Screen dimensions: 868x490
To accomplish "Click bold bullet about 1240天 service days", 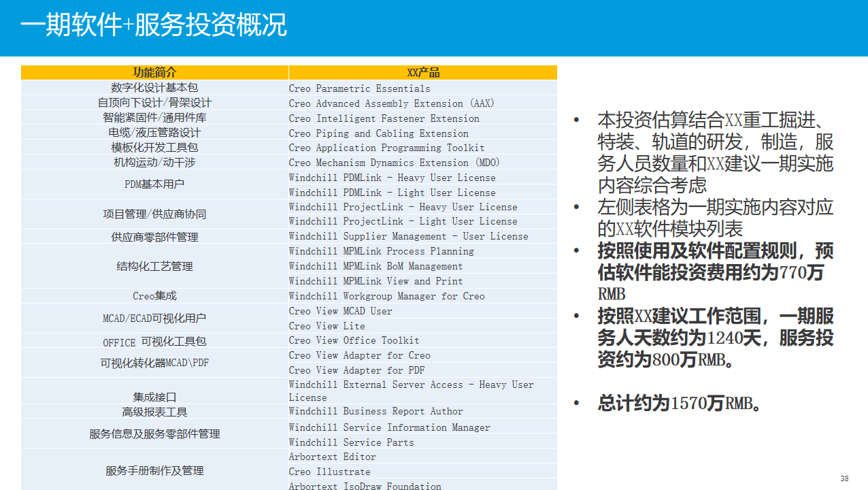I will 715,338.
